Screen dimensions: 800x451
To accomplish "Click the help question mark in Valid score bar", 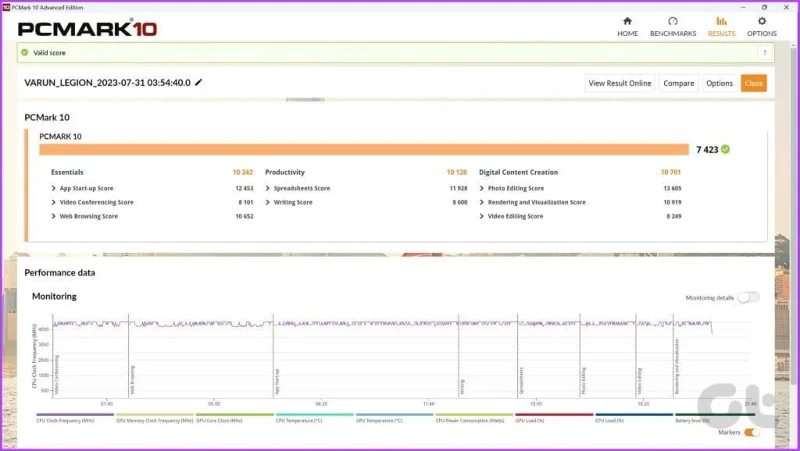I will pyautogui.click(x=764, y=53).
